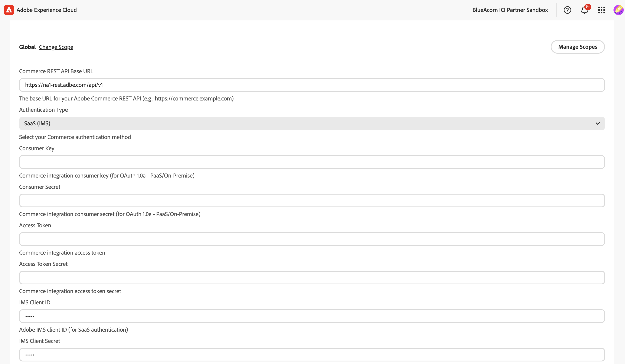The image size is (625, 364).
Task: Click the Commerce REST API Base URL field
Action: (x=312, y=85)
